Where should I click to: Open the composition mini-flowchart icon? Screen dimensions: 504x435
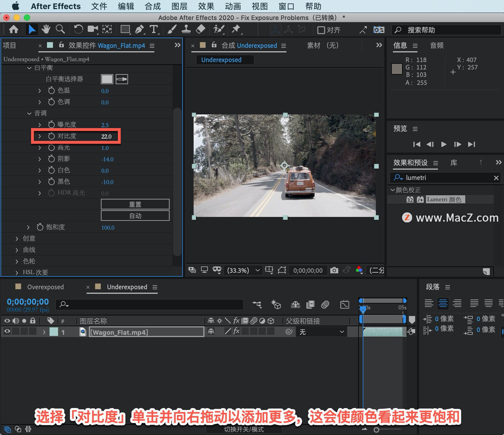pyautogui.click(x=257, y=305)
